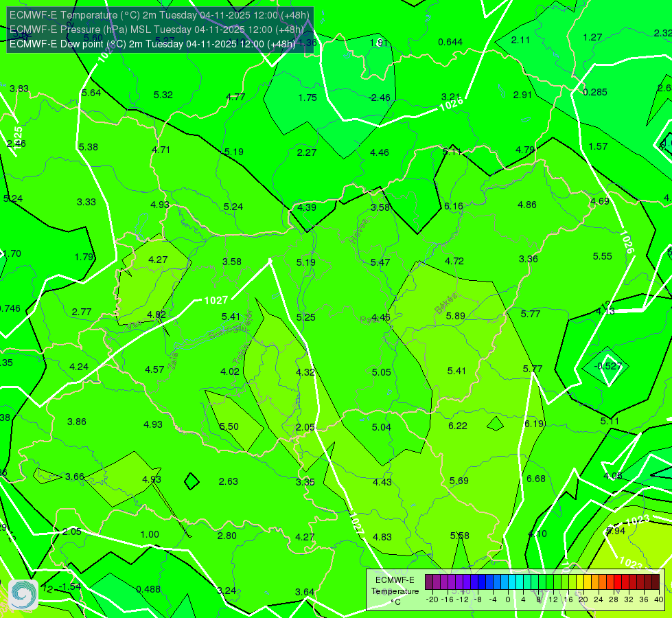Select the ECMWF-E Pressure MSL layer label
Viewport: 672px width, 618px height.
click(157, 30)
